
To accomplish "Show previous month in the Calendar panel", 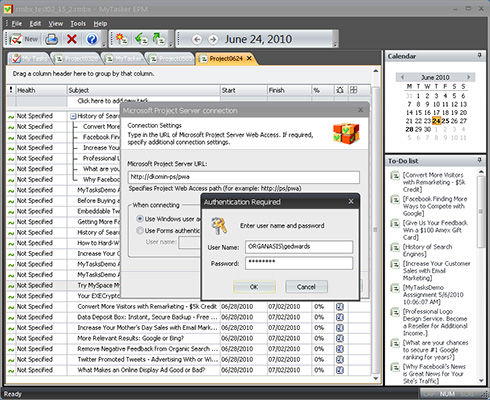I will coord(402,77).
